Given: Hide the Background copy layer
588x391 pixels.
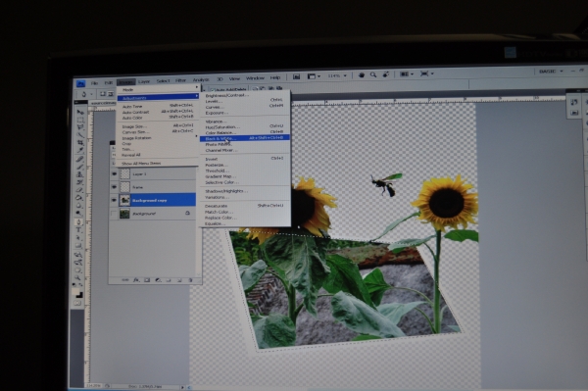Looking at the screenshot, I should (114, 200).
